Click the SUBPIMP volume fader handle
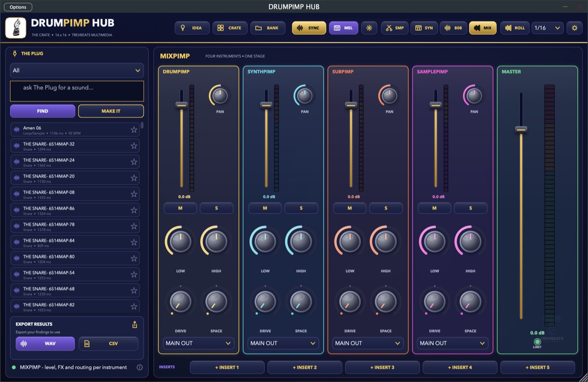The width and height of the screenshot is (588, 382). click(x=351, y=105)
